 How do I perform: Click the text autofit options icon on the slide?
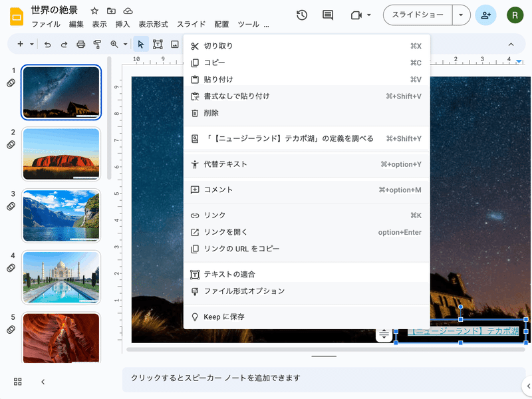point(384,334)
